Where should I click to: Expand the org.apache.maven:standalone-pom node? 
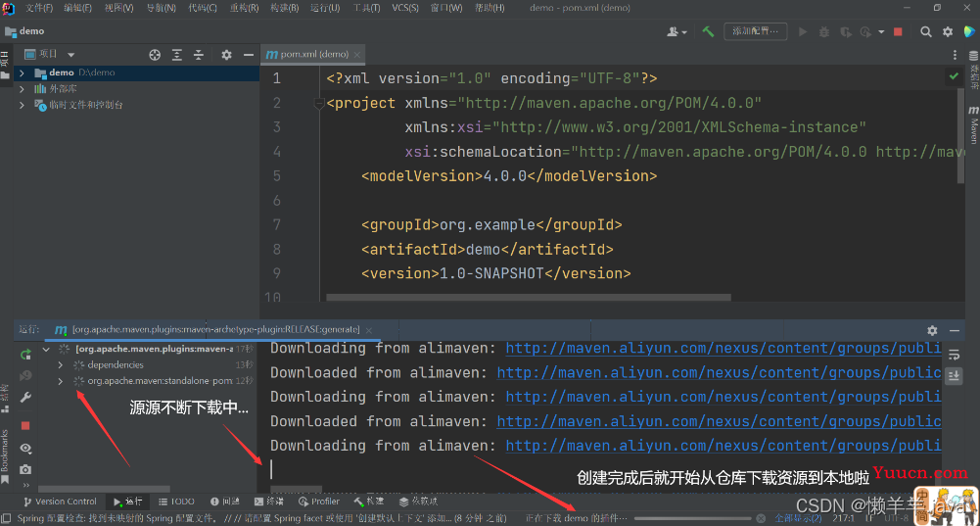point(60,381)
